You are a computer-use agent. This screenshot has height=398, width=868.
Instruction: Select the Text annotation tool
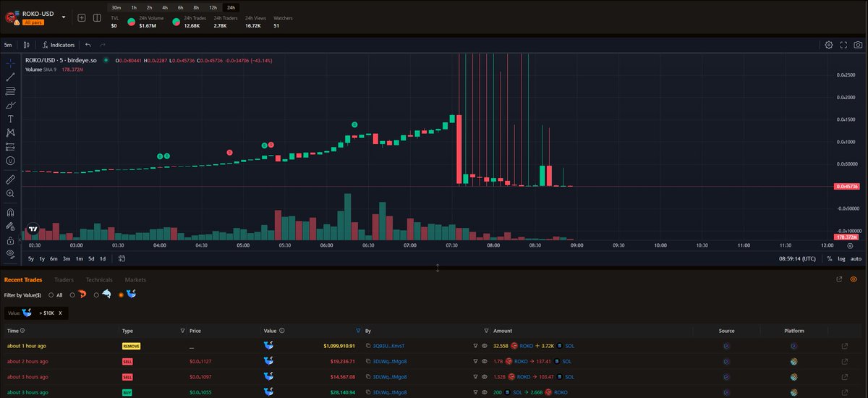(x=10, y=119)
